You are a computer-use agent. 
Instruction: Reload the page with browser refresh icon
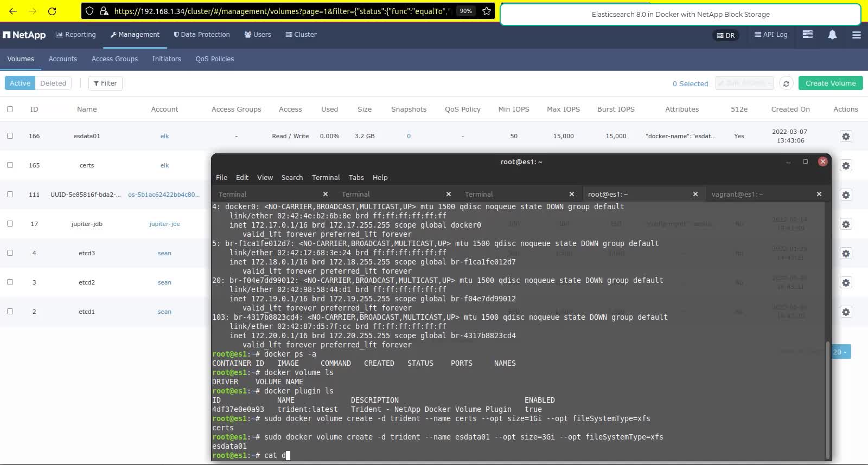click(x=52, y=11)
